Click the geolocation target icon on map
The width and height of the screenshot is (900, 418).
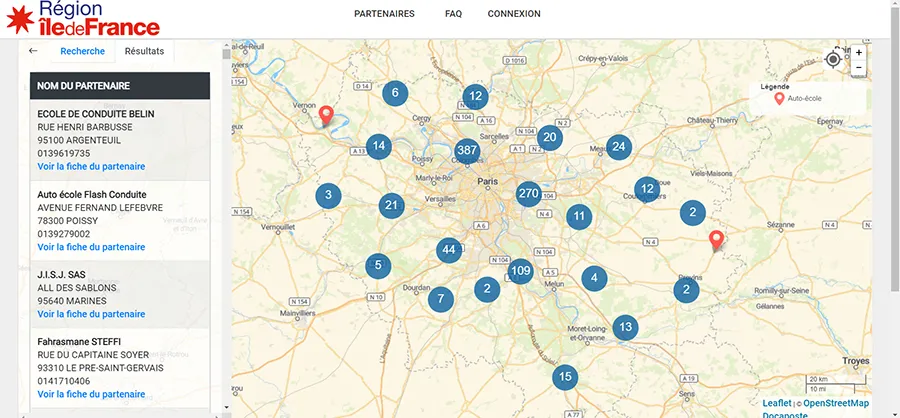(833, 59)
